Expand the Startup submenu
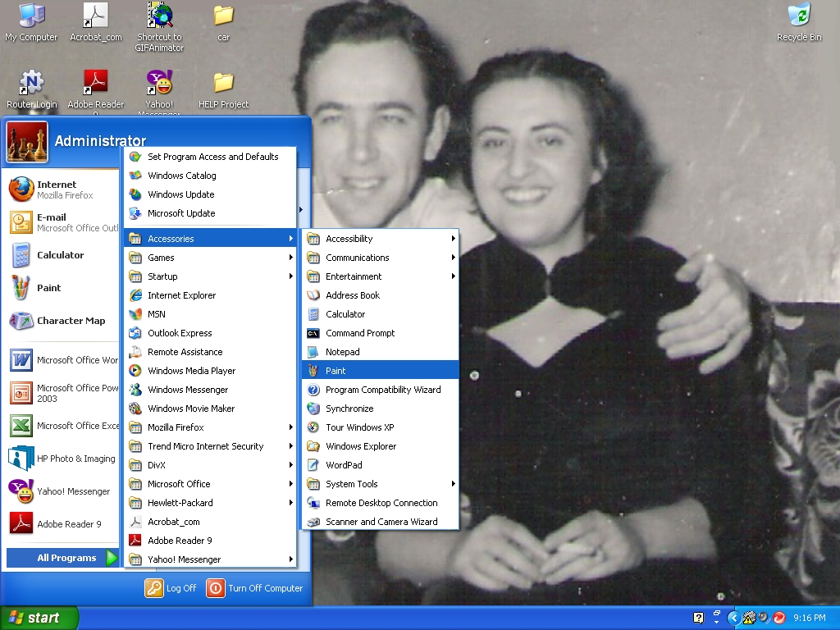Screen dimensions: 840x630 [211, 276]
